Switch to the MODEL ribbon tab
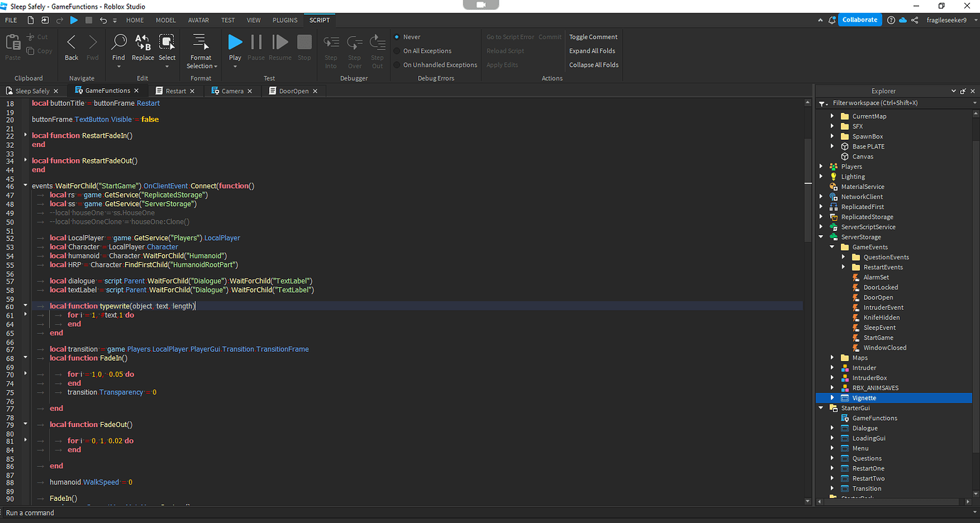This screenshot has height=523, width=980. point(165,20)
